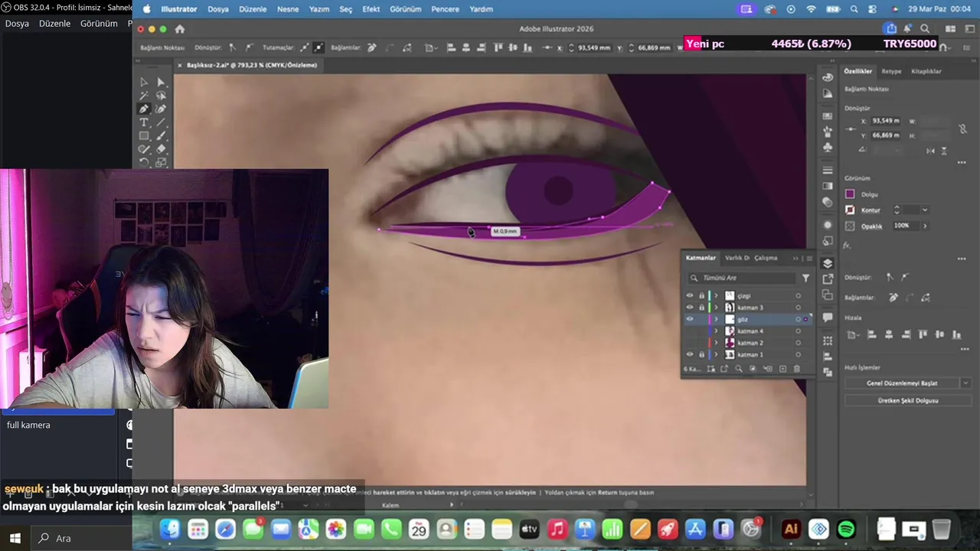This screenshot has width=980, height=551.
Task: Show the katman 4 layer
Action: click(690, 331)
